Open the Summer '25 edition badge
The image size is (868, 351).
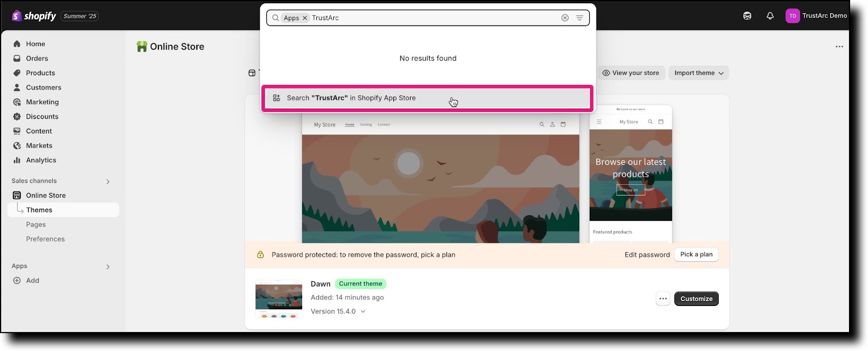pos(80,16)
